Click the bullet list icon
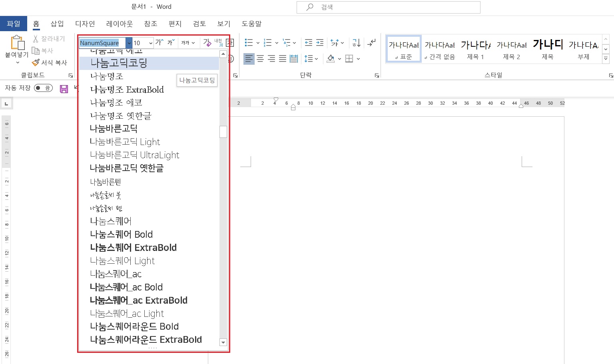The image size is (614, 364). [249, 42]
